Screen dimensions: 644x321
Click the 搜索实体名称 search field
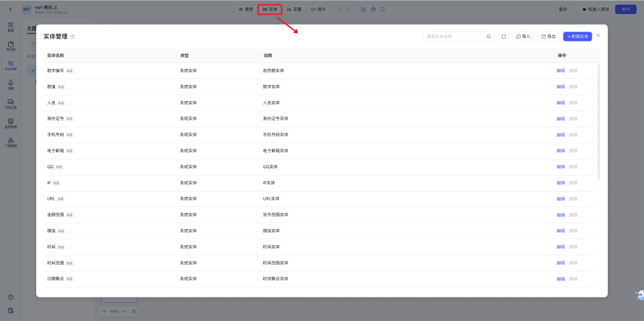click(454, 36)
